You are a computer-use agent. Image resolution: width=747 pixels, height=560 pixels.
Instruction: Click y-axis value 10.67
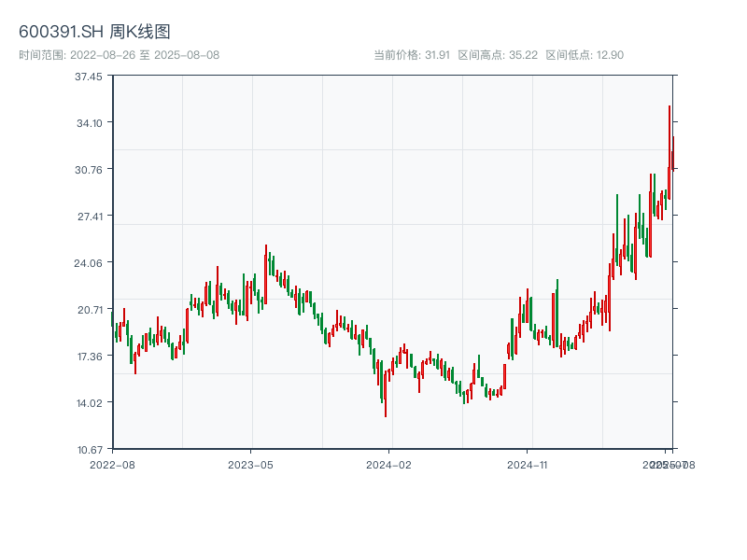click(90, 450)
